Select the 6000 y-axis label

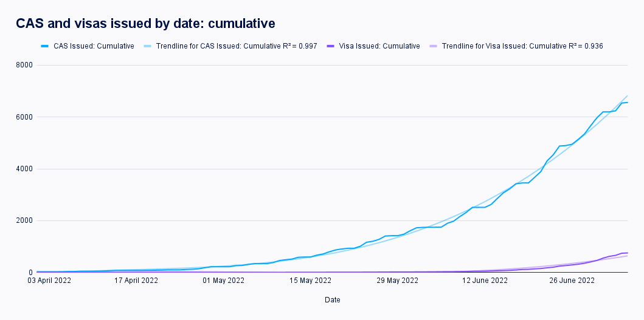click(x=24, y=117)
